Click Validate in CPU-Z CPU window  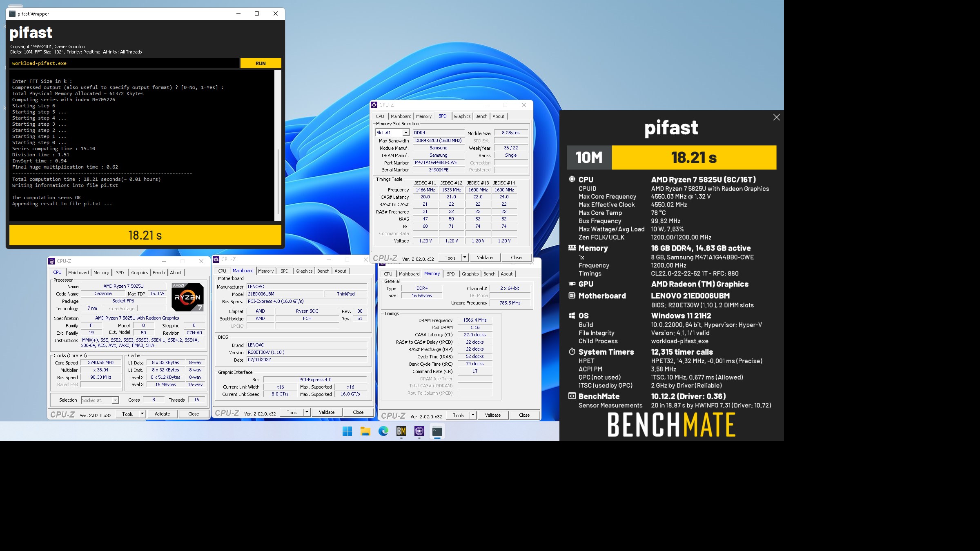162,414
